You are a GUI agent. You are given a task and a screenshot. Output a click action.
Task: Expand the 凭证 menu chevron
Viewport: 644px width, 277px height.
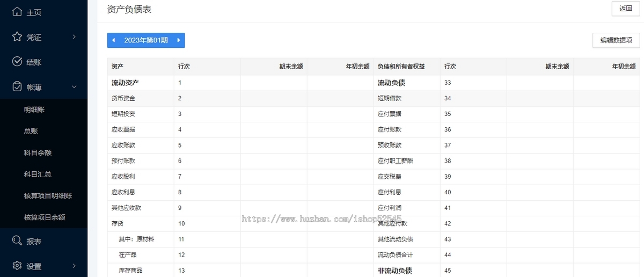74,37
